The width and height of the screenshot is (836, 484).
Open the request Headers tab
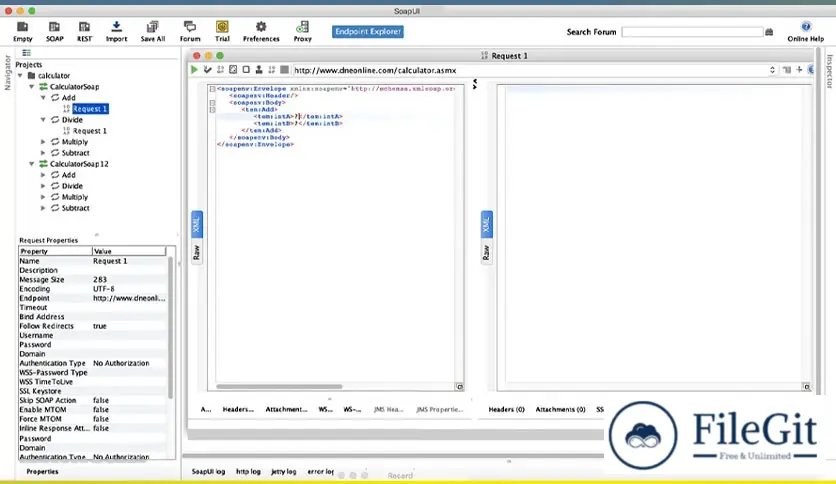click(x=238, y=409)
